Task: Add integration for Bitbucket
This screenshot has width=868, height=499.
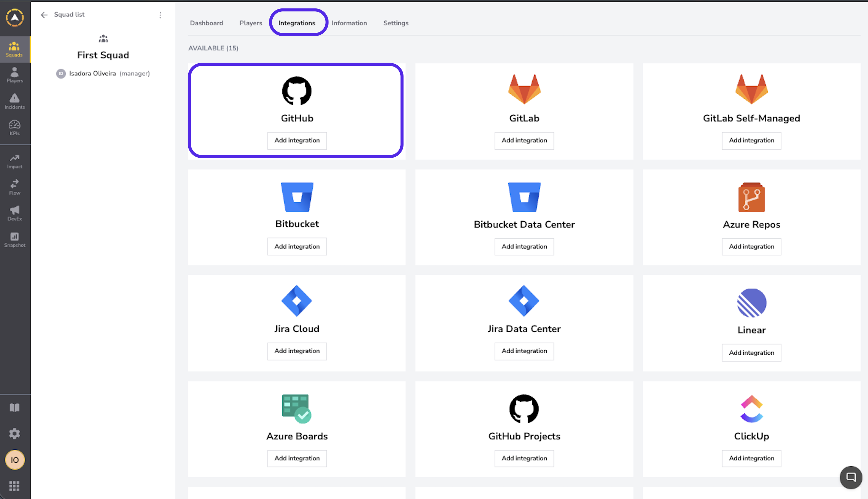Action: coord(297,246)
